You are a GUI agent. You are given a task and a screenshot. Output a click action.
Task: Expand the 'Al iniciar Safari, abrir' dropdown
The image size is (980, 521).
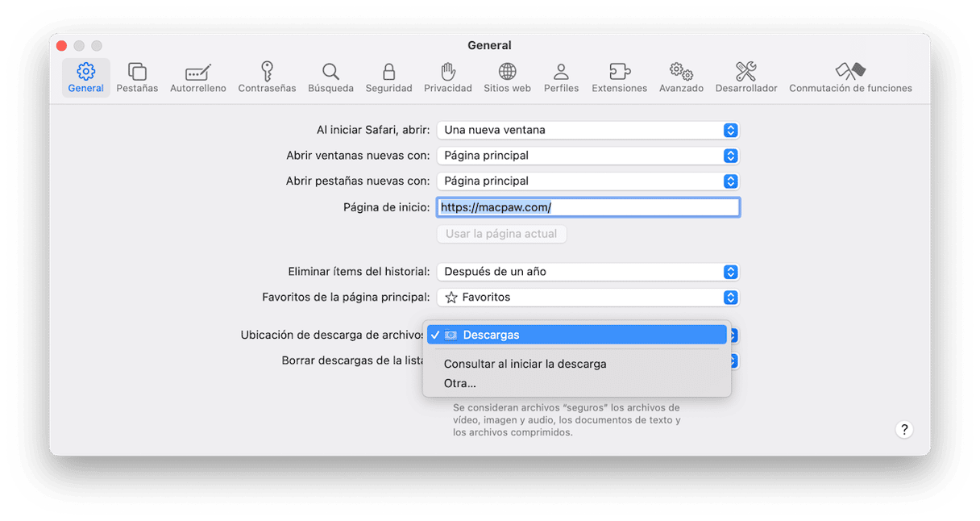click(x=588, y=130)
